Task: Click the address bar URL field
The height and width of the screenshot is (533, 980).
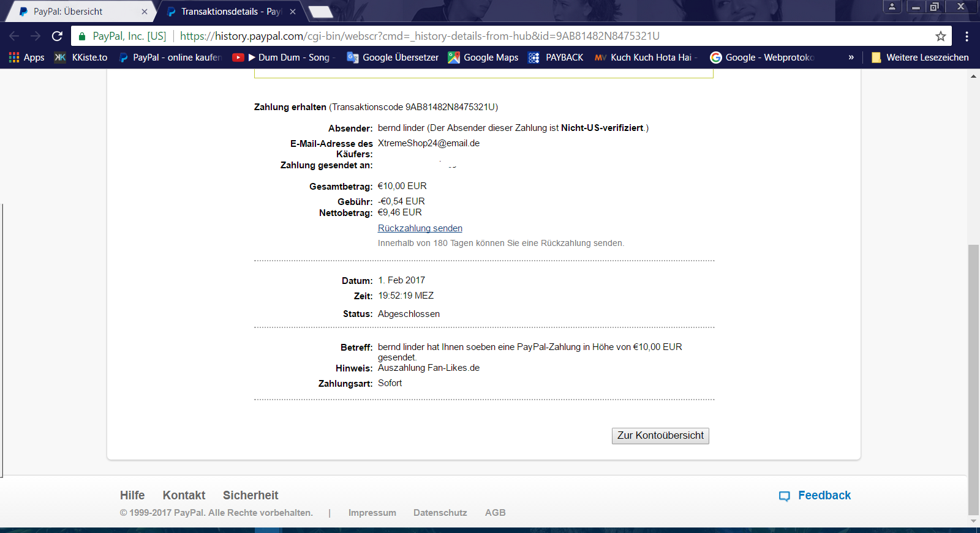Action: pos(429,36)
